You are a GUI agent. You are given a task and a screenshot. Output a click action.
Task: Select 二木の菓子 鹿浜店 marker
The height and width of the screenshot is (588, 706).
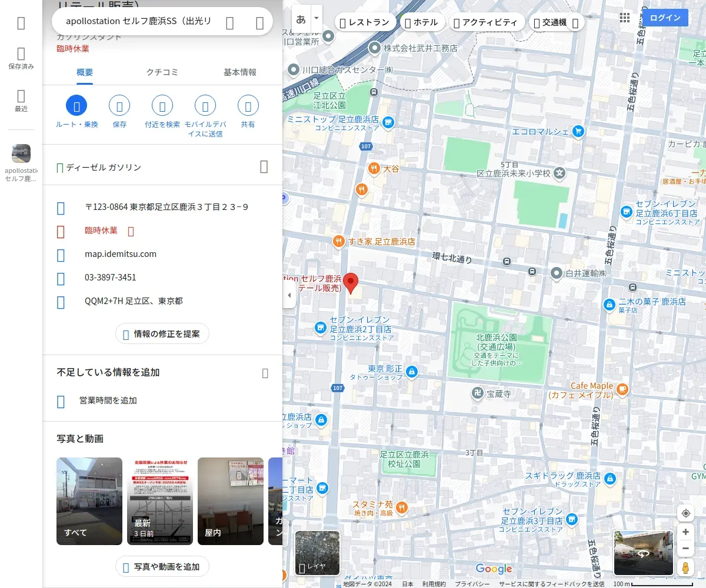tap(610, 305)
